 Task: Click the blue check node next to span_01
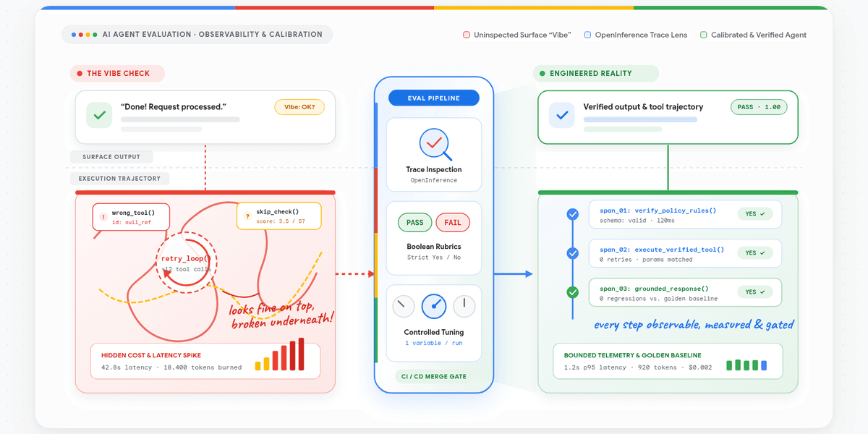[x=573, y=214]
